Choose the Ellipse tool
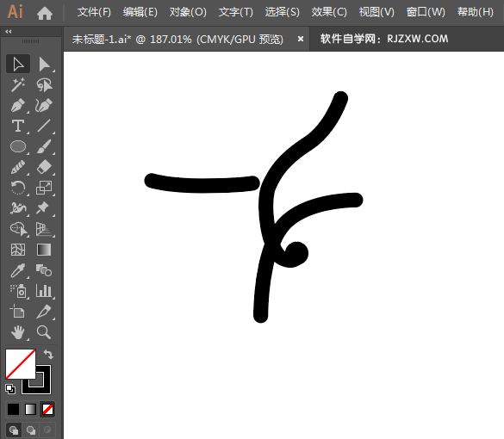 click(18, 146)
